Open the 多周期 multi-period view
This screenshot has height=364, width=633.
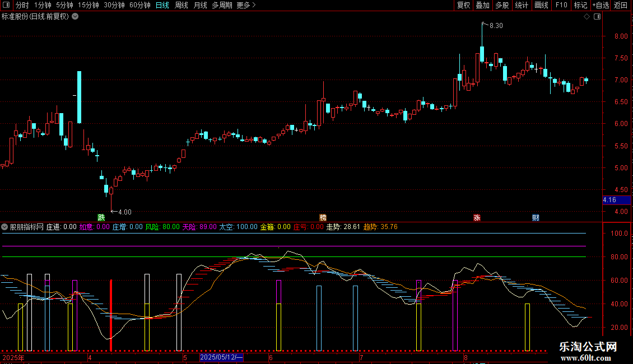pos(222,5)
